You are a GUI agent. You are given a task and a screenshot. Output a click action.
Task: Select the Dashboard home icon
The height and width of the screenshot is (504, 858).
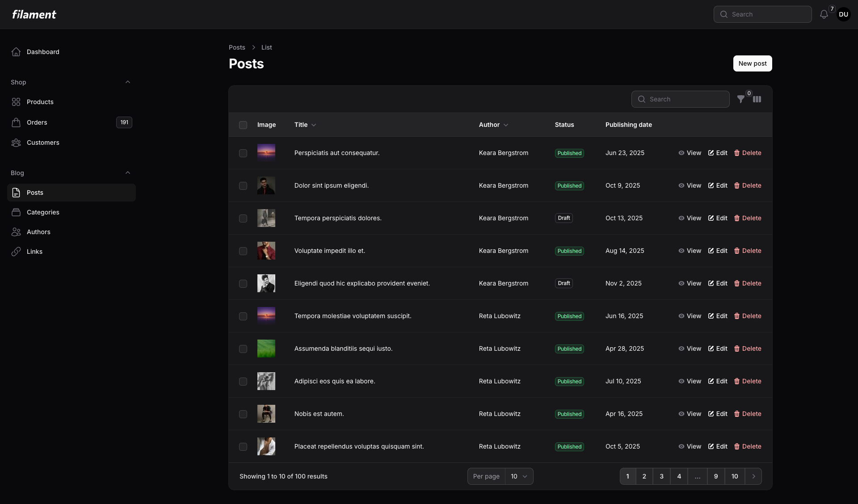tap(16, 52)
